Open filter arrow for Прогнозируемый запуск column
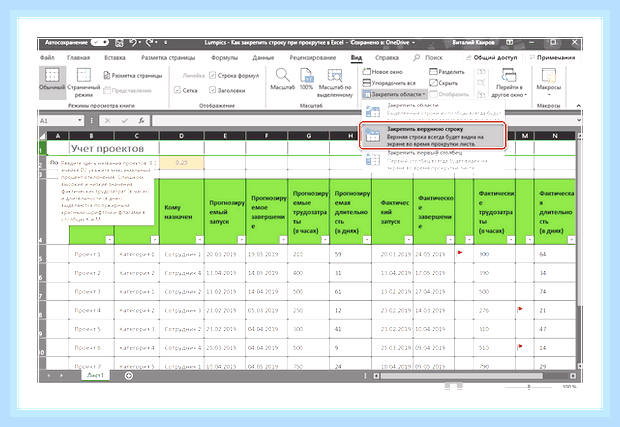Image resolution: width=620 pixels, height=427 pixels. [x=241, y=240]
